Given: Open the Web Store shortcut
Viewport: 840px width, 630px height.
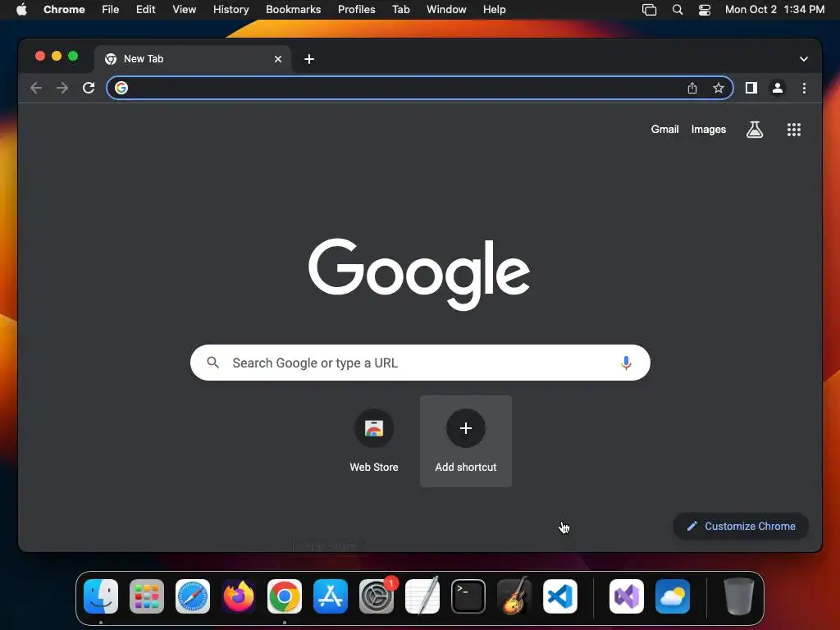Looking at the screenshot, I should pos(374,441).
